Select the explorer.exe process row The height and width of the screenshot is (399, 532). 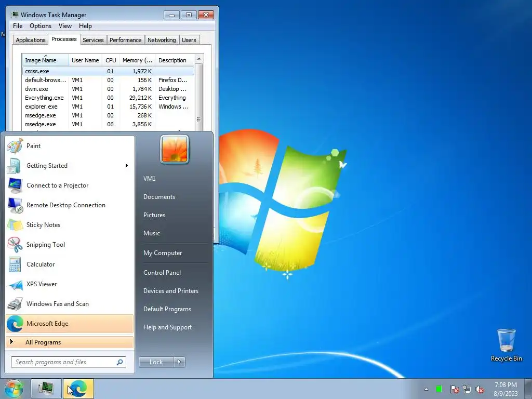point(108,107)
